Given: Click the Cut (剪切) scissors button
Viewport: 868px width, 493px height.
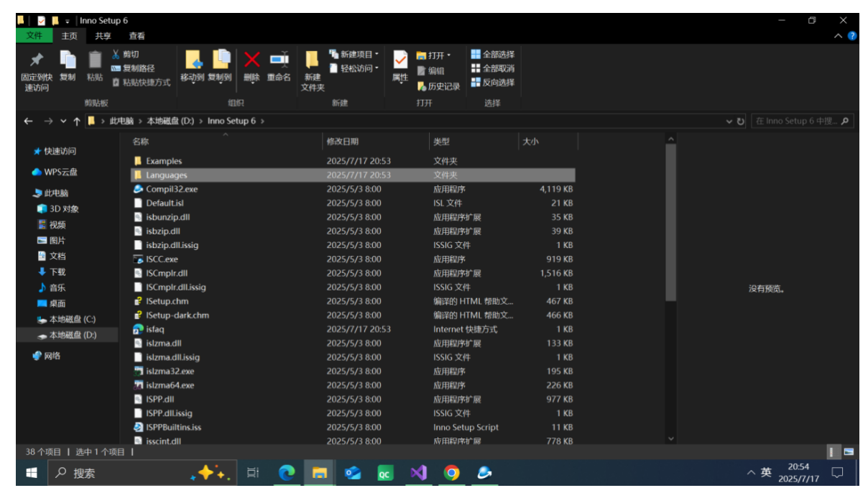Looking at the screenshot, I should 126,55.
